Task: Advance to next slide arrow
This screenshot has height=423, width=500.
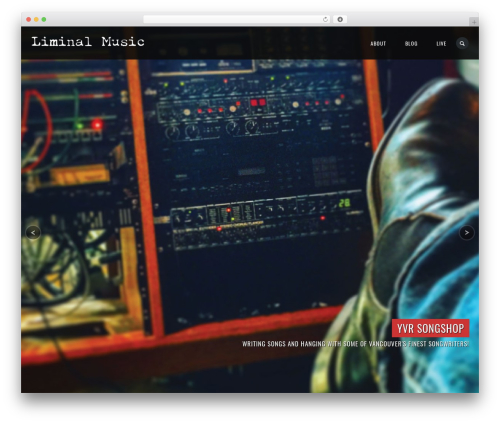Action: [x=467, y=233]
